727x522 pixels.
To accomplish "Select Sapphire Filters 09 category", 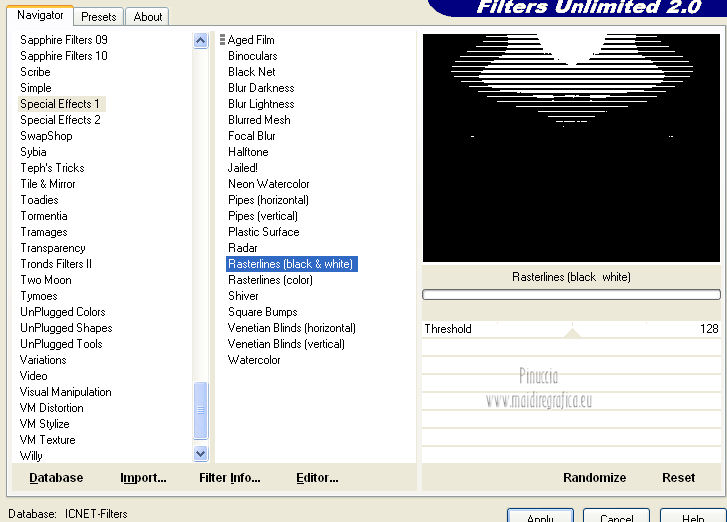I will [64, 40].
